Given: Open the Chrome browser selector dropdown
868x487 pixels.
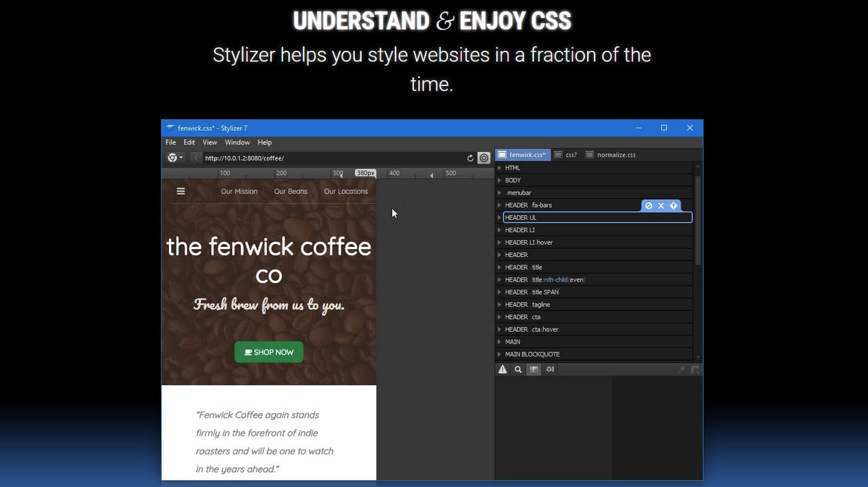Looking at the screenshot, I should [175, 157].
